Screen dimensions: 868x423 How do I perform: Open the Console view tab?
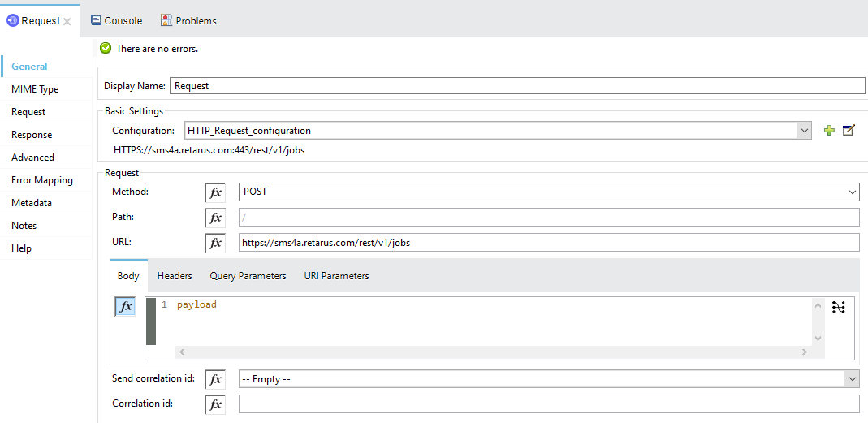click(116, 20)
